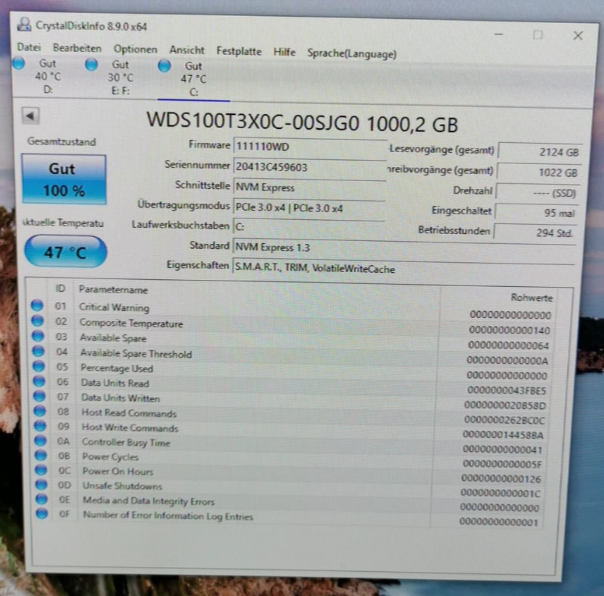The image size is (604, 596).
Task: Select the D: drive tab at 40 °C
Action: pos(47,76)
